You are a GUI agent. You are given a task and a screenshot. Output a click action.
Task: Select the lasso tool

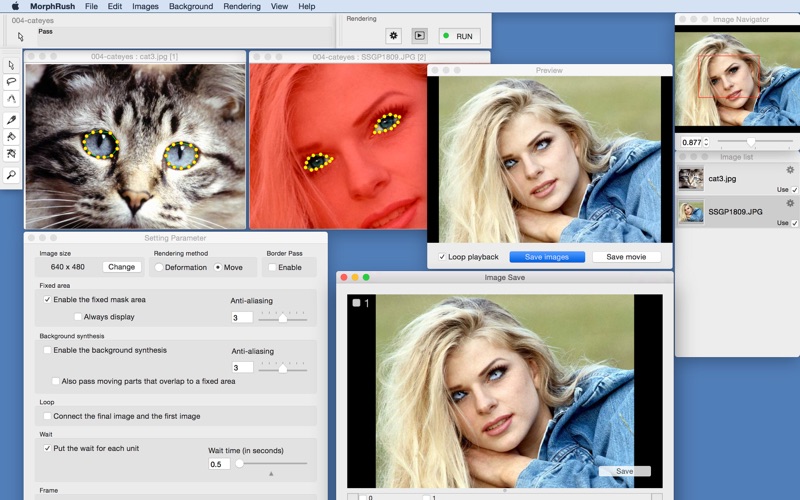click(x=11, y=82)
